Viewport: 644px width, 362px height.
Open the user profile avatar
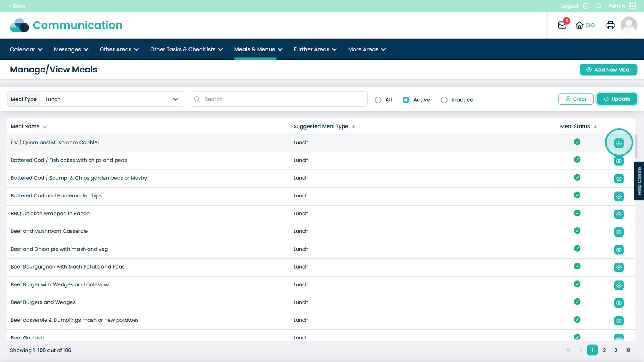628,25
